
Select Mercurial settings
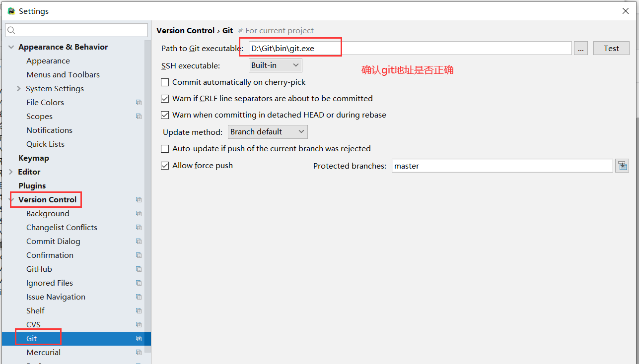43,353
